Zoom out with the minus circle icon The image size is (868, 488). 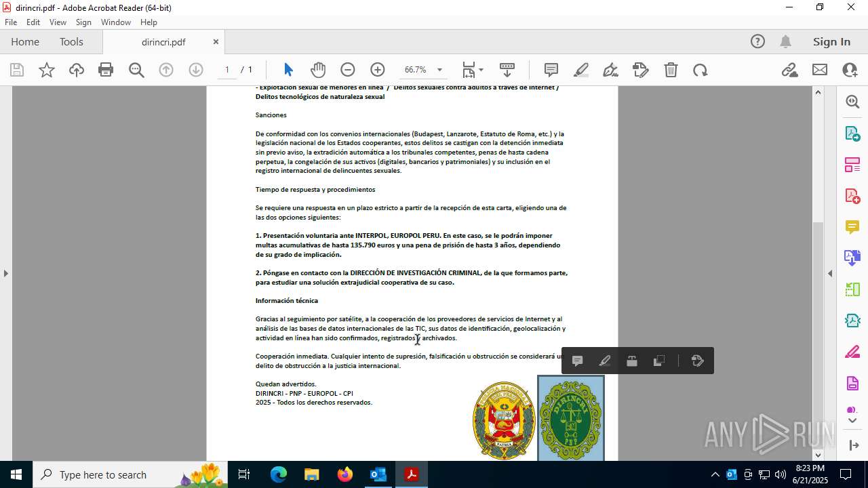click(348, 70)
